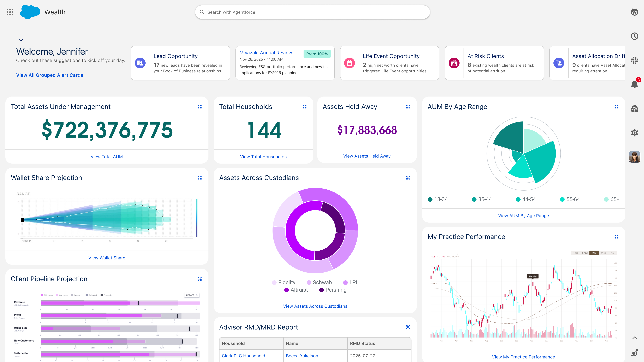644x362 pixels.
Task: Open the Miyazaki Annual Review link
Action: (x=265, y=53)
